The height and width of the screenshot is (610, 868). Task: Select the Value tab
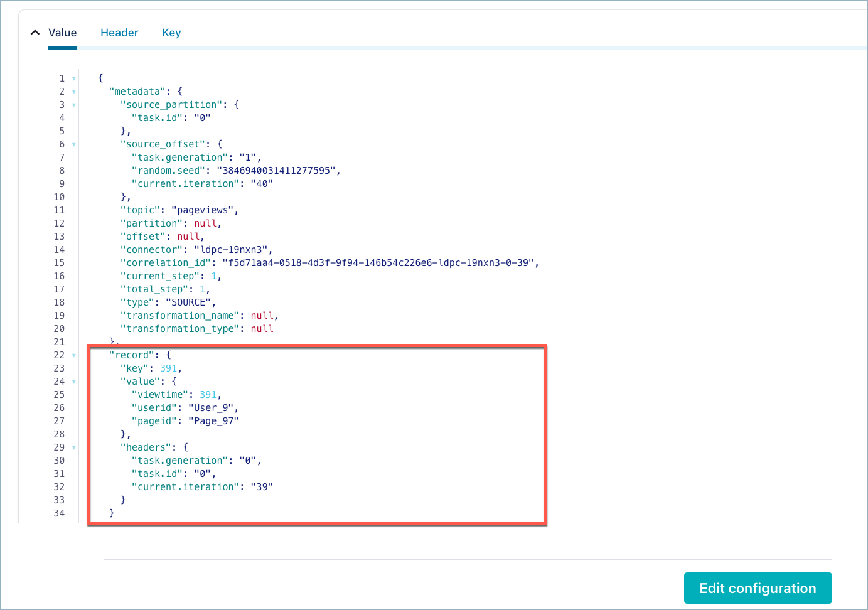tap(62, 33)
